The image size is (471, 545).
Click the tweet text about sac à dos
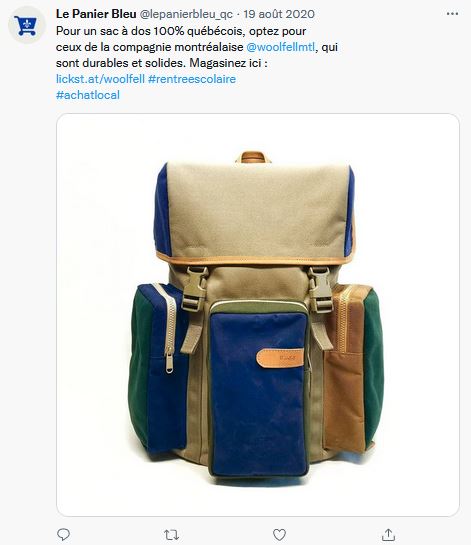coord(197,47)
